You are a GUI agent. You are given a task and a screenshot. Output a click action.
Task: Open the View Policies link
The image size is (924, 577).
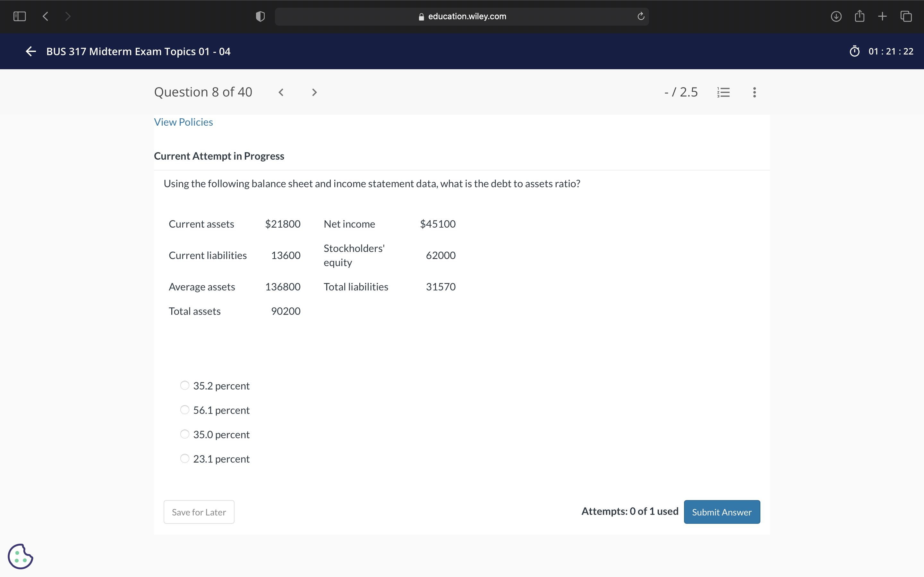(x=183, y=121)
